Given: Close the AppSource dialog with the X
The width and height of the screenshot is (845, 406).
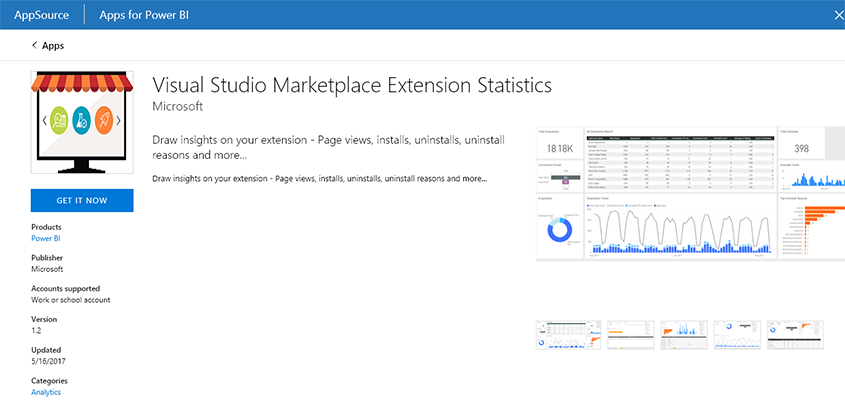Looking at the screenshot, I should click(x=839, y=15).
